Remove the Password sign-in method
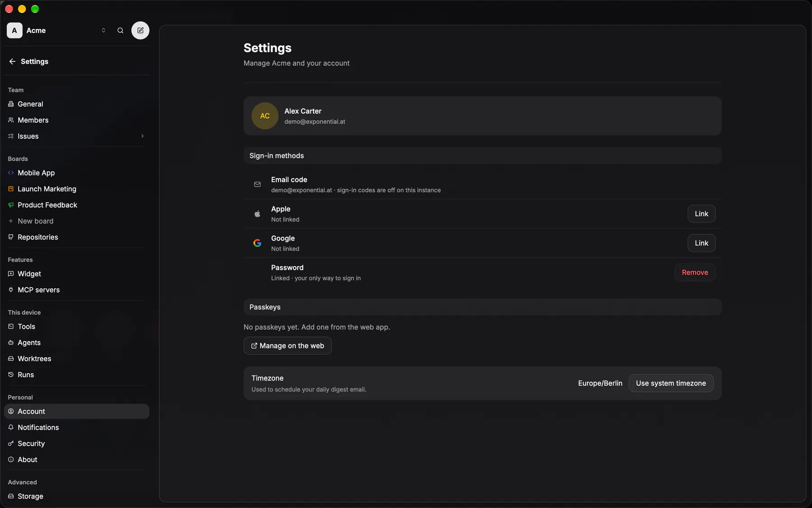812x508 pixels. tap(695, 272)
